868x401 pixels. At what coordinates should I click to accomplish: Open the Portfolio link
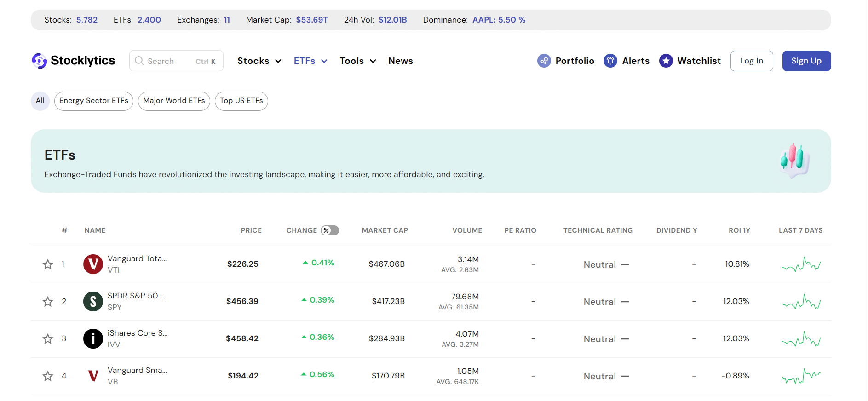coord(575,61)
